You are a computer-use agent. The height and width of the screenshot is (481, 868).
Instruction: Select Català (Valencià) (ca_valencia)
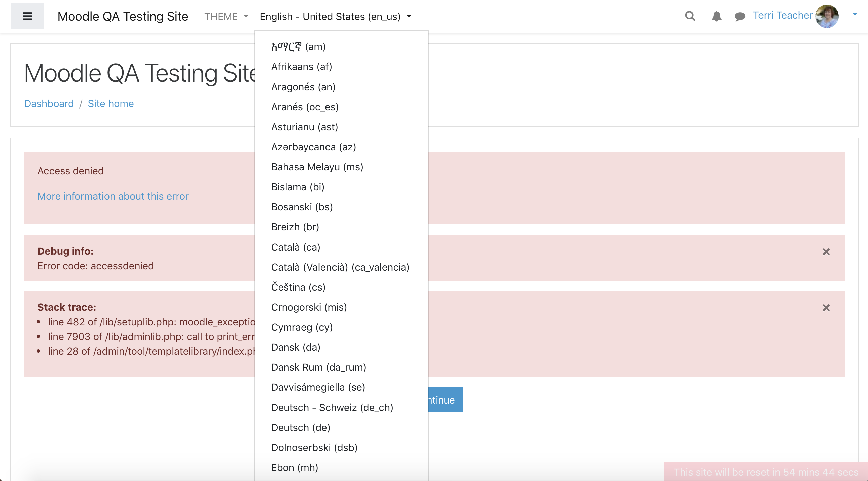click(341, 267)
